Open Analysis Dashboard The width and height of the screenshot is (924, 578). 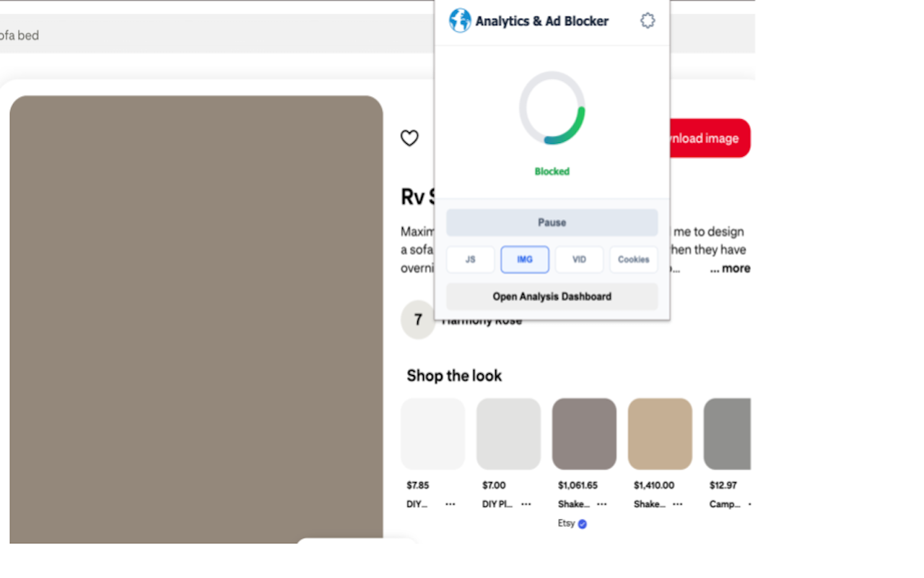click(552, 296)
